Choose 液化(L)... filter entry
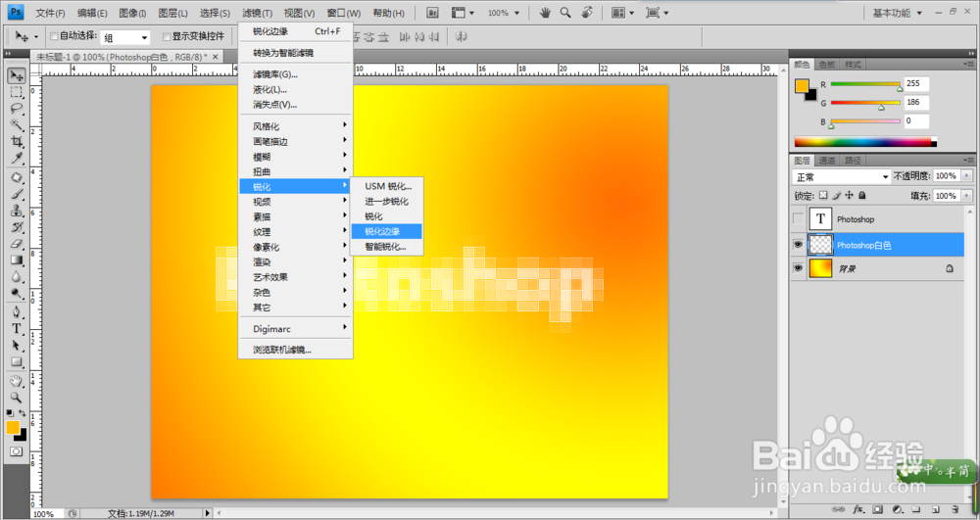This screenshot has height=520, width=980. 296,89
